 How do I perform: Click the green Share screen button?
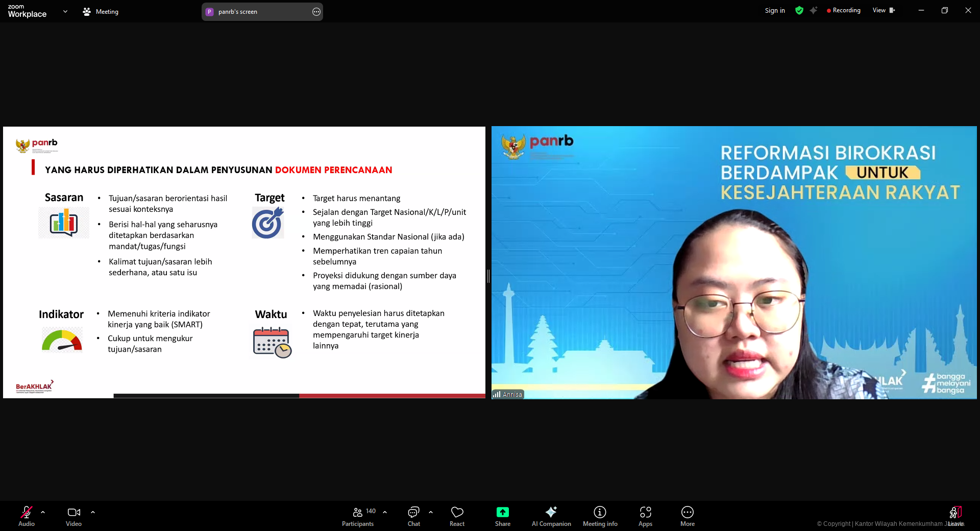502,515
